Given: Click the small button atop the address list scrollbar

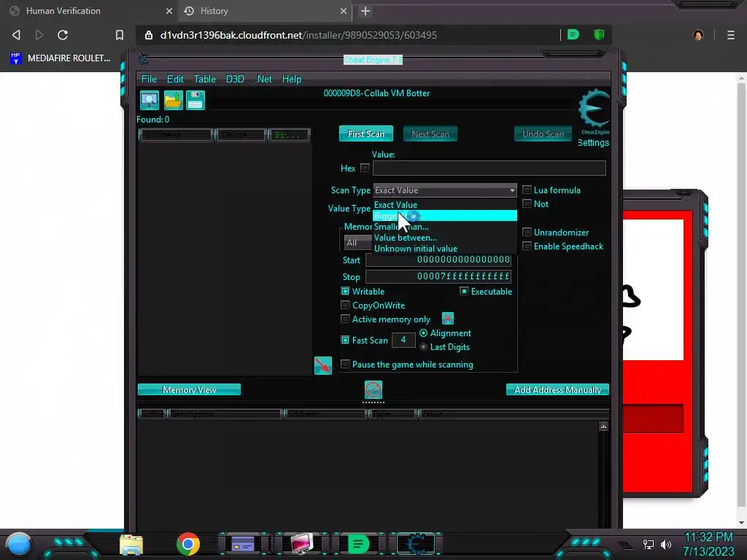Looking at the screenshot, I should 603,427.
